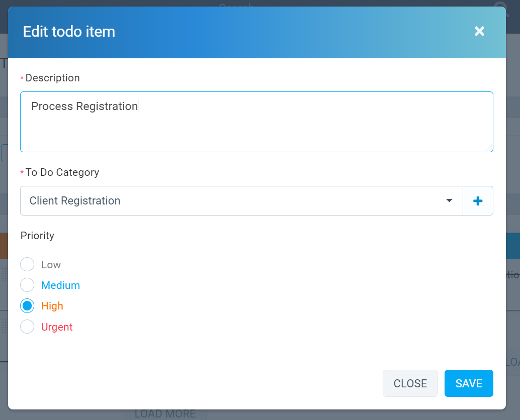
Task: Click the dimmed LOAD MORE button
Action: tap(165, 414)
